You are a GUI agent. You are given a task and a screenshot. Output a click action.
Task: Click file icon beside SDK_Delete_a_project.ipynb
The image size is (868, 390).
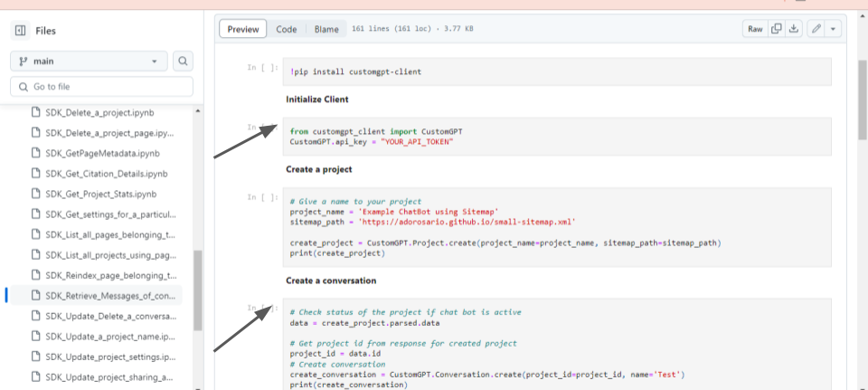(35, 112)
